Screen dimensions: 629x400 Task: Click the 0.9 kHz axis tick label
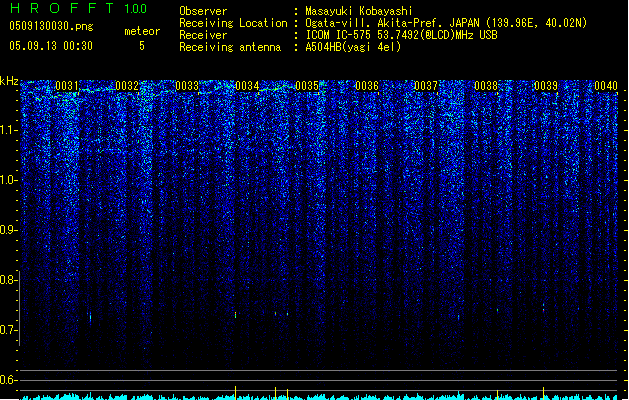8,230
